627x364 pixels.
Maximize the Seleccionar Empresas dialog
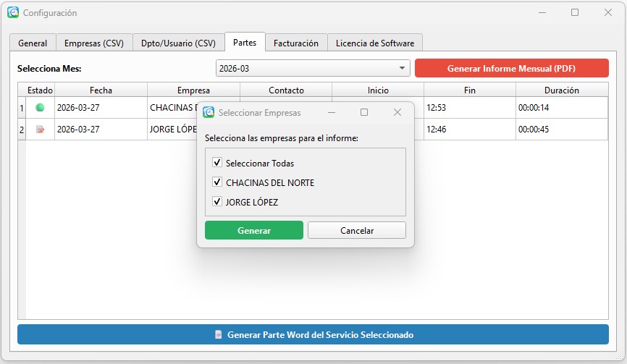[x=364, y=113]
